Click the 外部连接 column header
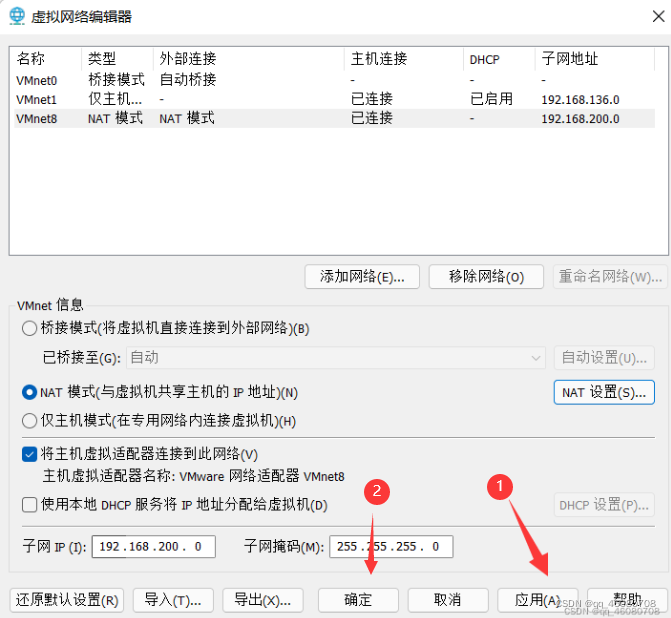The height and width of the screenshot is (618, 671). click(249, 59)
